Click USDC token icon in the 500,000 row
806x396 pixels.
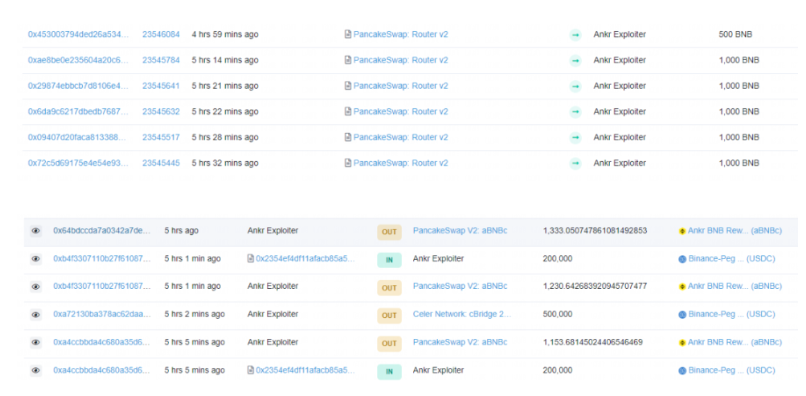(682, 315)
